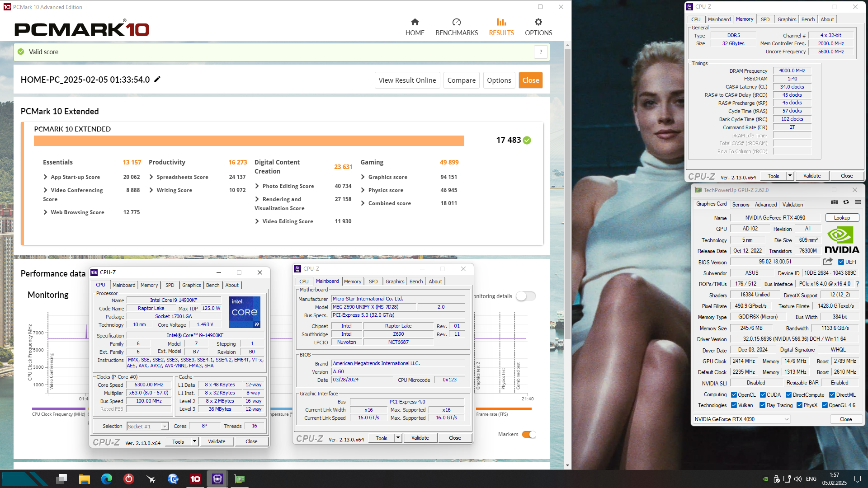
Task: Expand Graphics score details
Action: 363,177
